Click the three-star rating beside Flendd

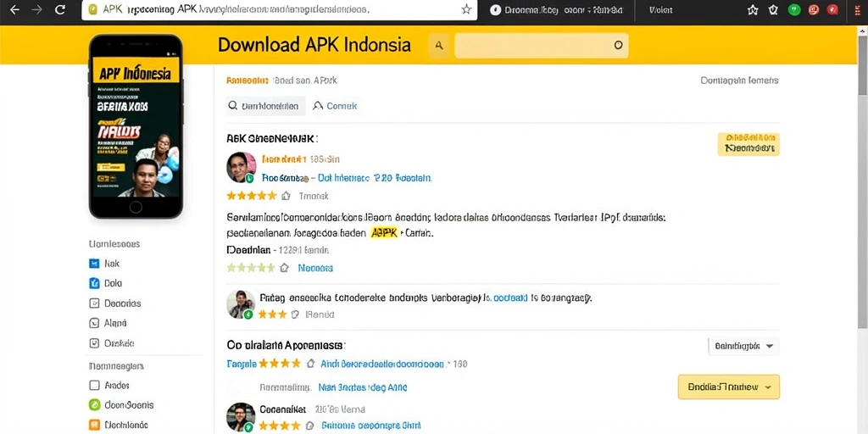pyautogui.click(x=273, y=314)
